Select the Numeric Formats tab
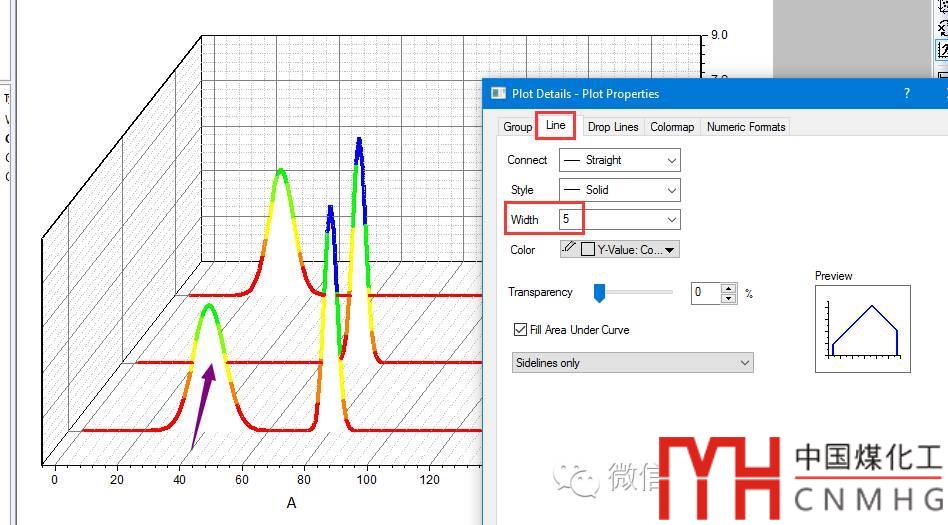Screen dimensions: 948x525 click(x=746, y=127)
